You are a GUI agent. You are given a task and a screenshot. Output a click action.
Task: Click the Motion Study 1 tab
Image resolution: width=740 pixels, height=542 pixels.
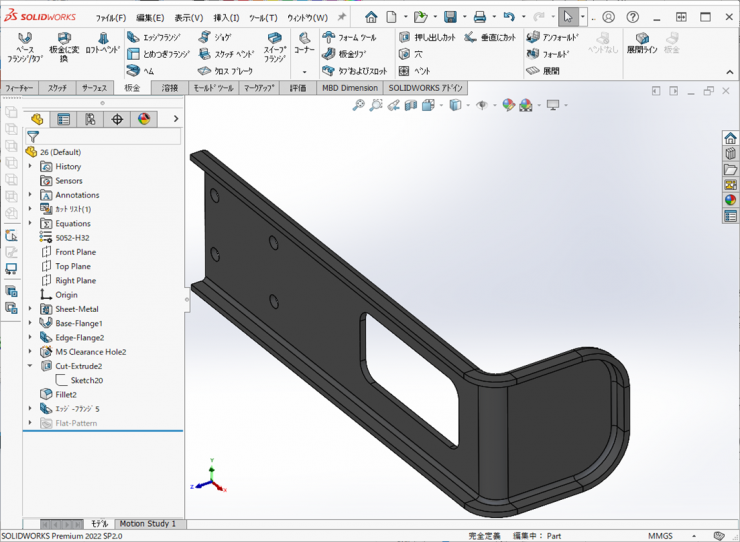coord(147,523)
